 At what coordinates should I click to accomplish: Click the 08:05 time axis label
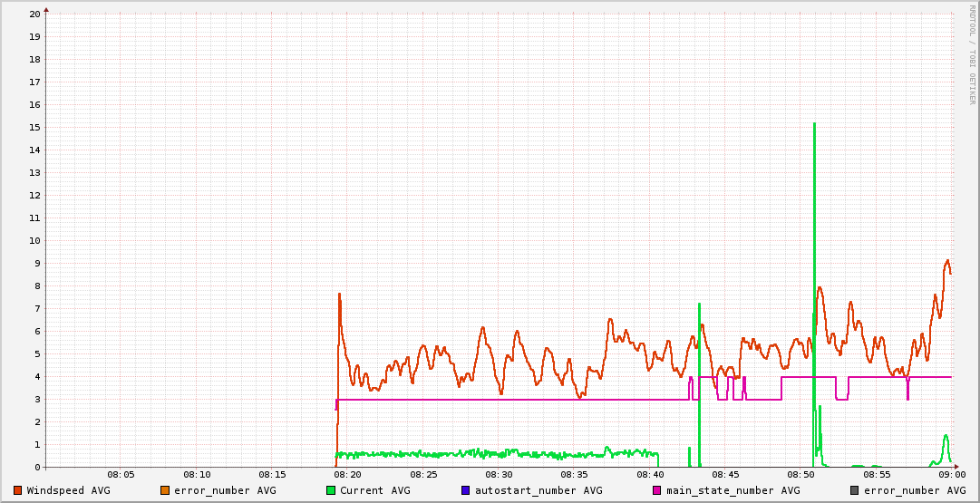(x=121, y=475)
